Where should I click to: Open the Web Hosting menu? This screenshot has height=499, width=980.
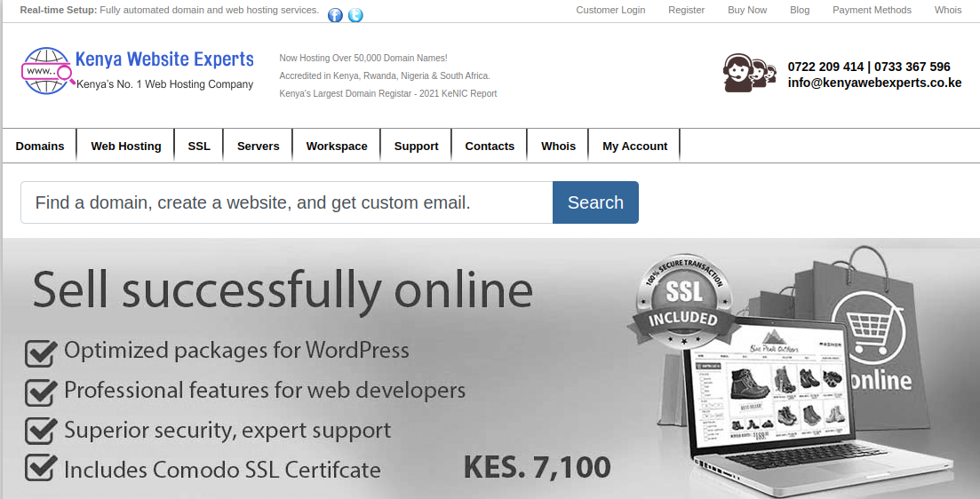(125, 147)
